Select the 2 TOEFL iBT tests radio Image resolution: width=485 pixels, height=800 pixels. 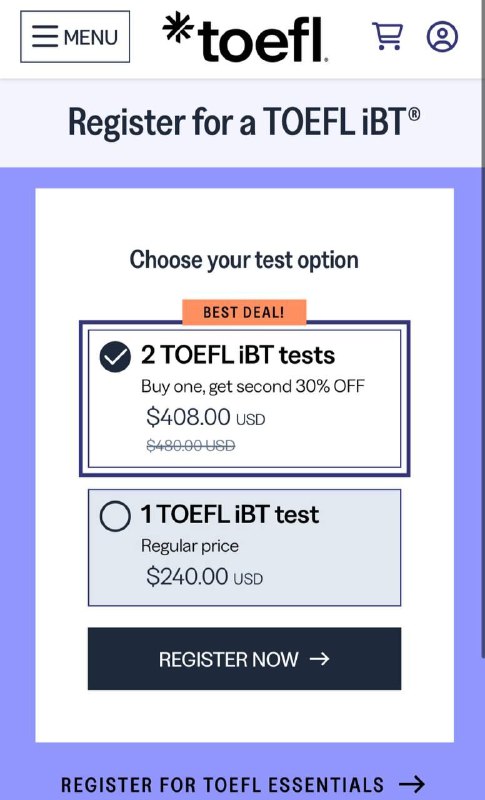115,357
